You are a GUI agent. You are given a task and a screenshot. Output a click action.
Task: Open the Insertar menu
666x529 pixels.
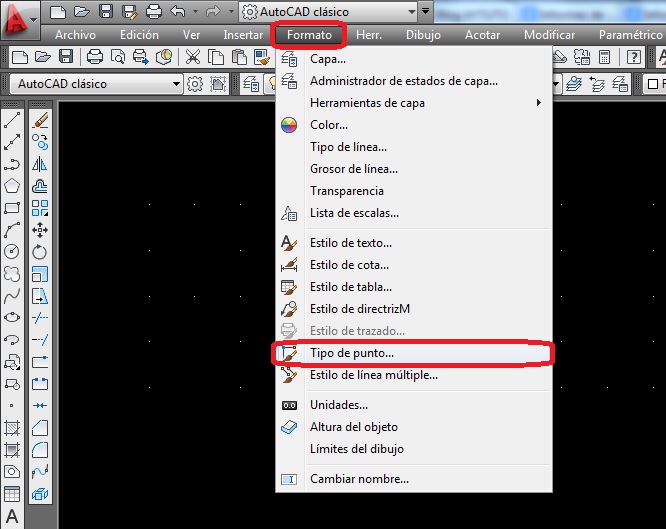tap(243, 35)
